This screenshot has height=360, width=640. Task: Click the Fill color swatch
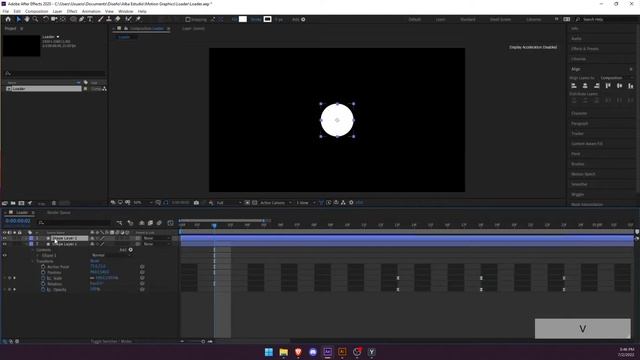242,19
